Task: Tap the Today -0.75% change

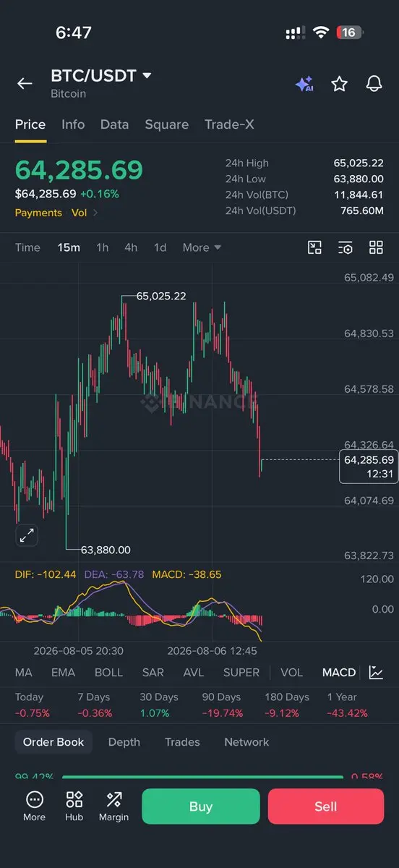Action: tap(33, 713)
